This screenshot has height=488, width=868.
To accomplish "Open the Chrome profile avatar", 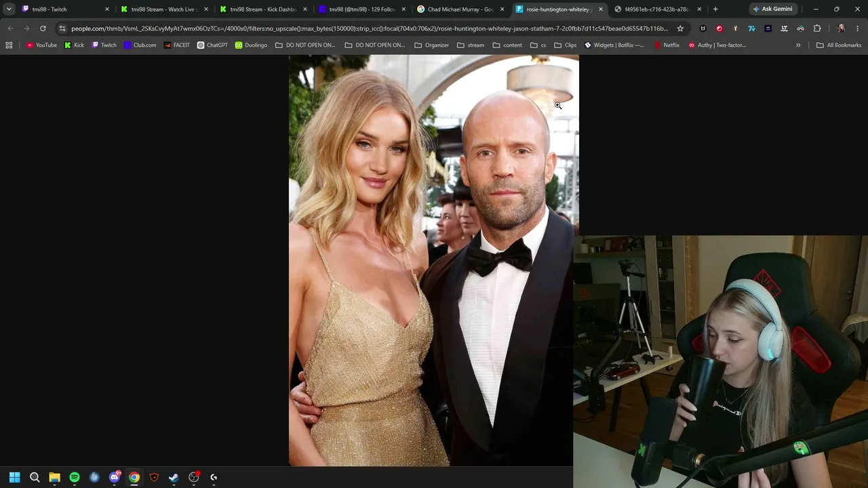I will (x=842, y=28).
